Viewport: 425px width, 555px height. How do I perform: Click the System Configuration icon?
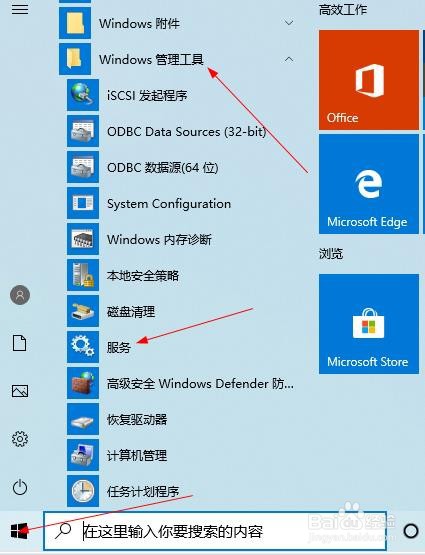click(83, 204)
